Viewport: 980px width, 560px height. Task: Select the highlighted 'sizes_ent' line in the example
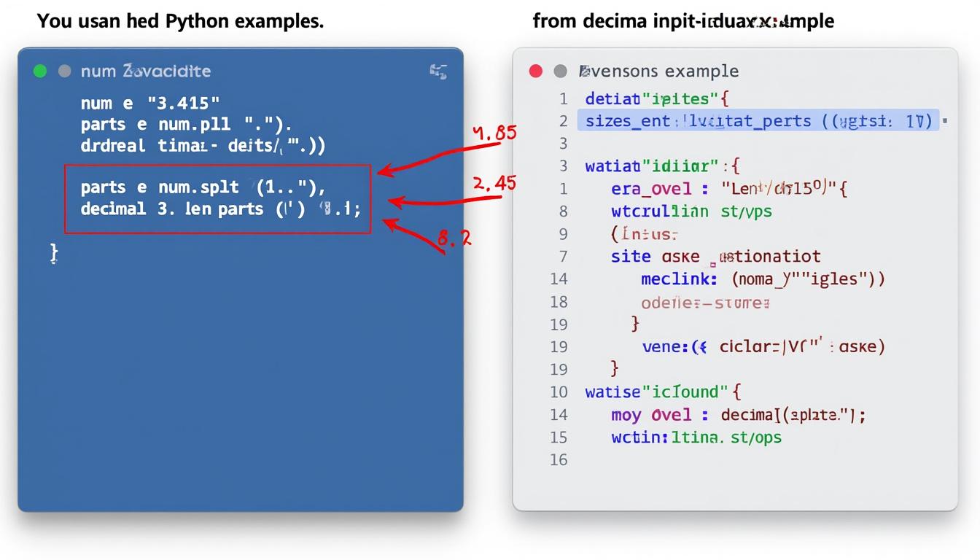758,120
